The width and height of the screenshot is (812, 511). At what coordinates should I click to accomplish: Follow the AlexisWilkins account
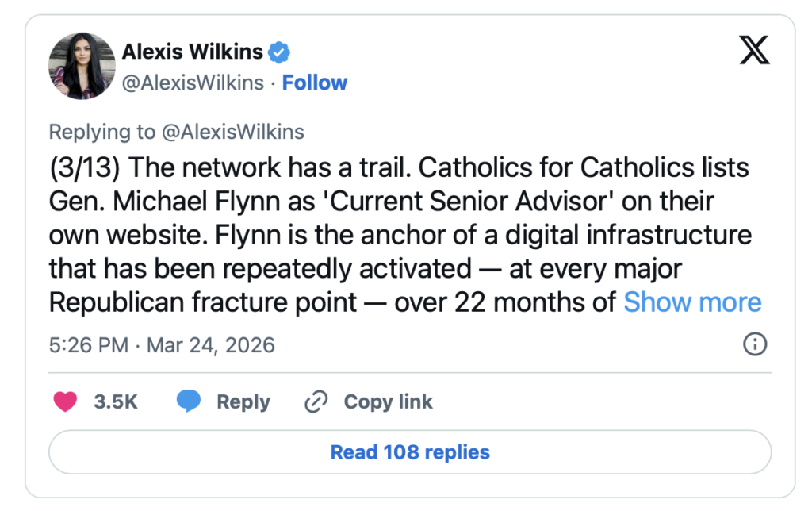tap(315, 83)
